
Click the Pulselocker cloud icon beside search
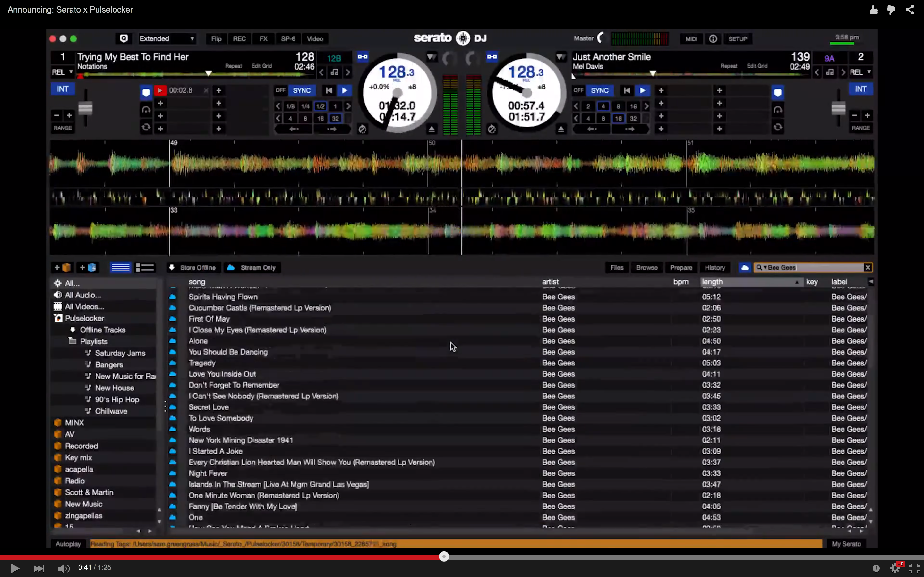pyautogui.click(x=745, y=268)
